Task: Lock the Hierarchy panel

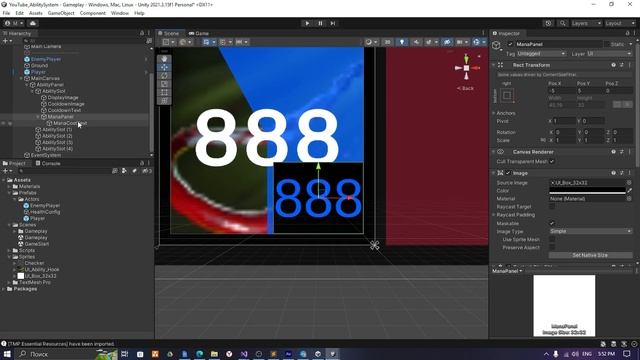Action: tap(142, 33)
